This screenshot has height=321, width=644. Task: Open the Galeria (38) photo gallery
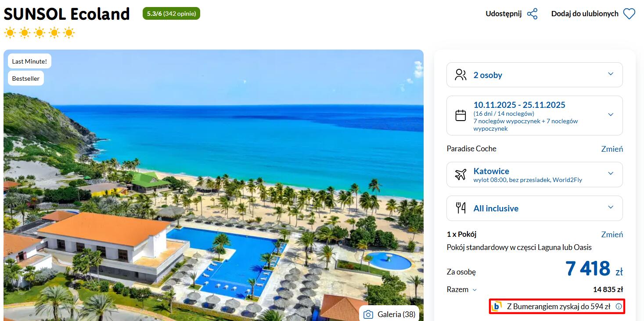389,314
